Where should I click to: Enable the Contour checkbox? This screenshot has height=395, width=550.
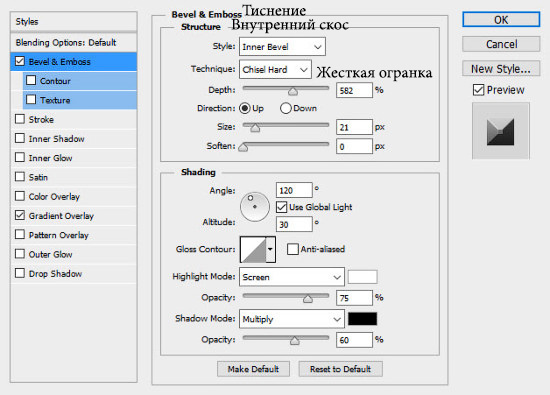(31, 80)
